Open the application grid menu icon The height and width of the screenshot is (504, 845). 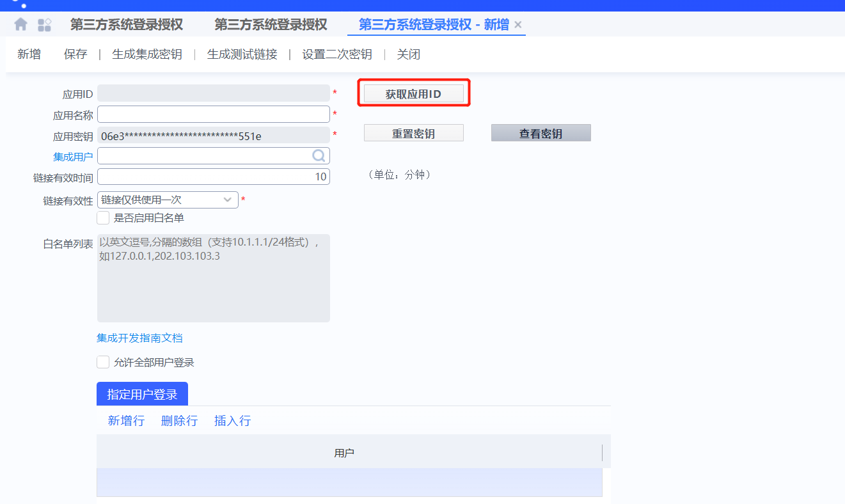click(45, 25)
